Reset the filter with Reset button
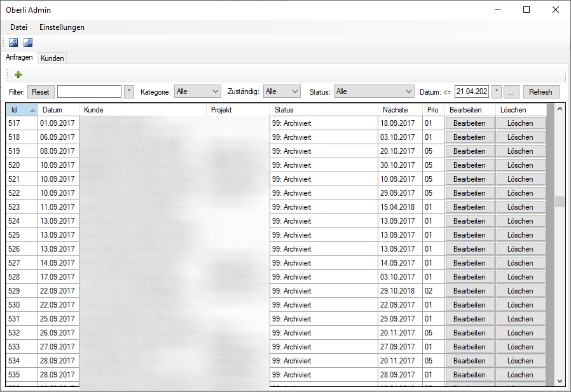The width and height of the screenshot is (571, 392). [x=41, y=91]
